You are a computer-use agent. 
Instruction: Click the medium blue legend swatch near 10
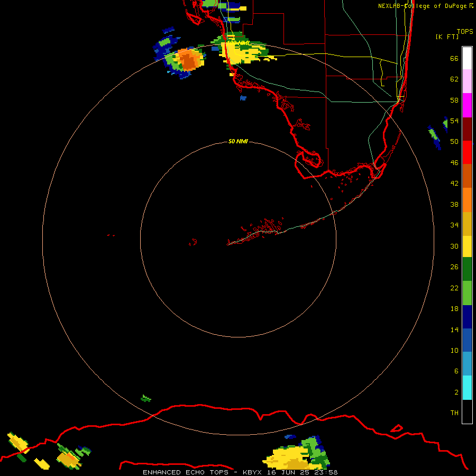tap(467, 340)
